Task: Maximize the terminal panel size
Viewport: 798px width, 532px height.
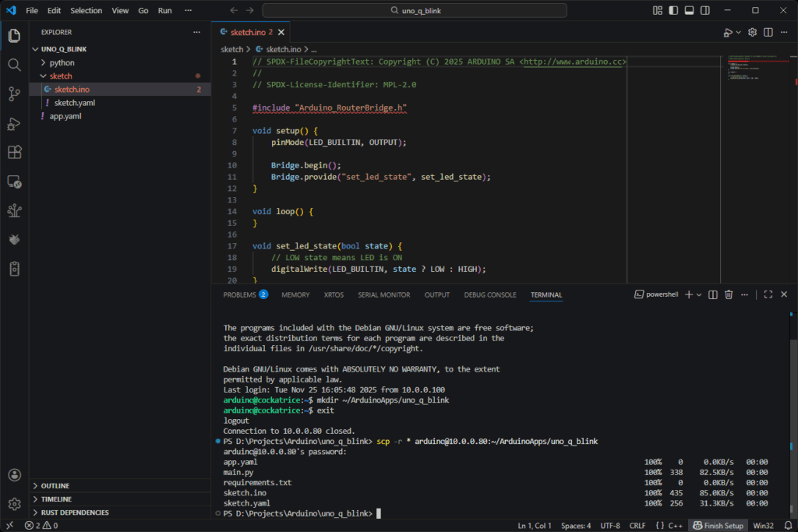Action: point(768,294)
